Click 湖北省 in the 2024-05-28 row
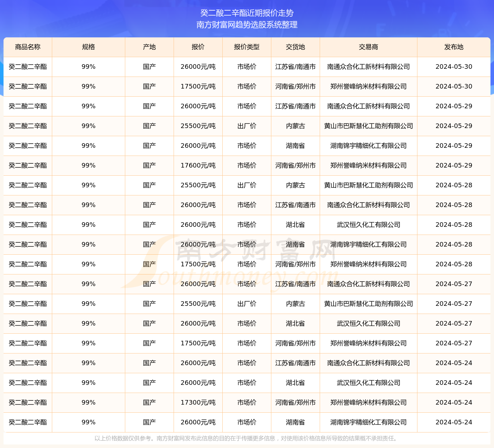This screenshot has width=494, height=448. (295, 225)
